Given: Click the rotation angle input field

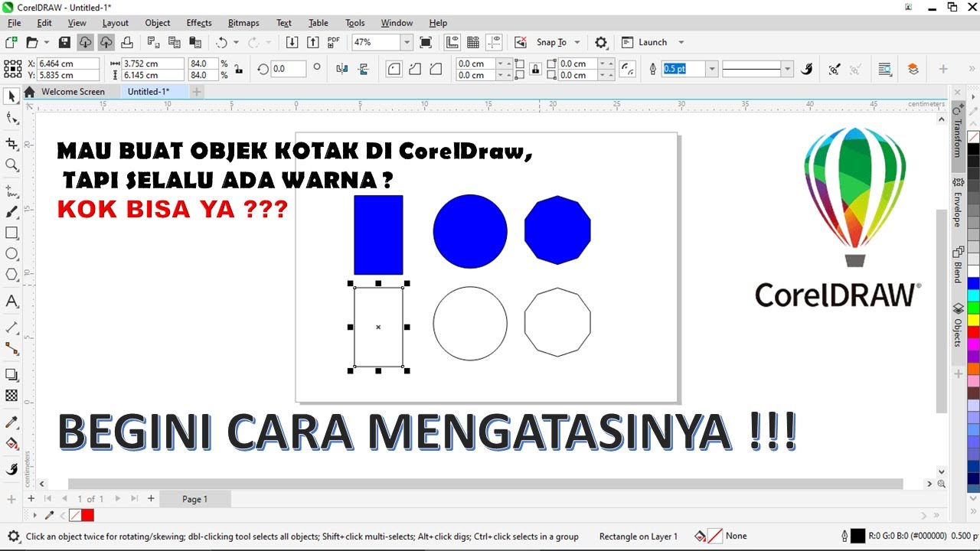Looking at the screenshot, I should pos(289,69).
